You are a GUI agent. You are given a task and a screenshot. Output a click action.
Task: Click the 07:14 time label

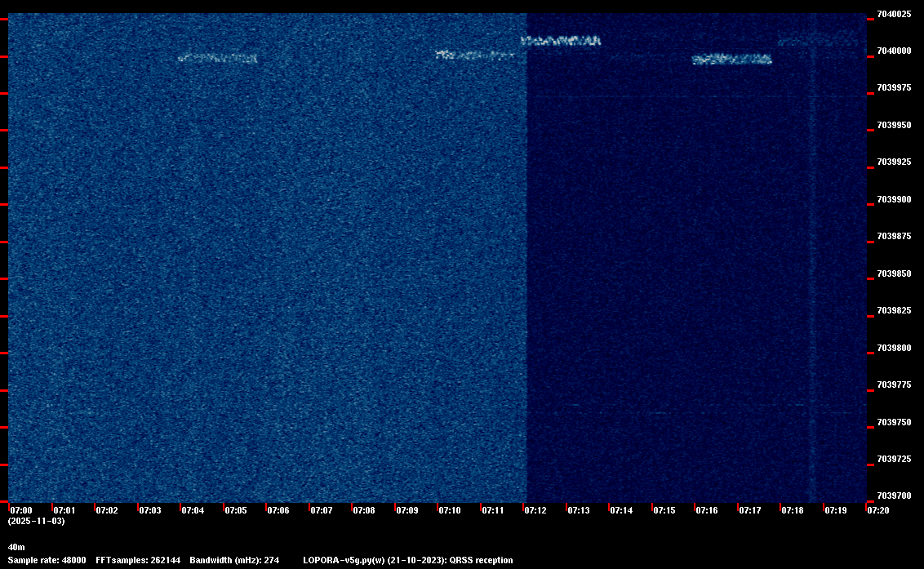coord(621,510)
